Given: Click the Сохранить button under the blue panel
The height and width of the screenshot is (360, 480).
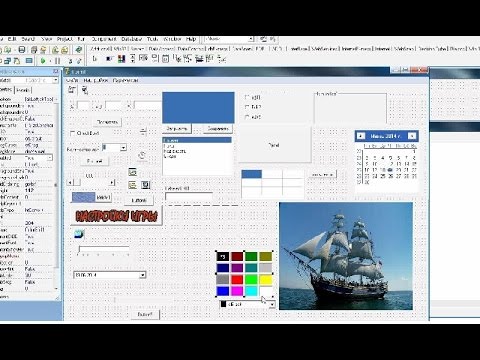Looking at the screenshot, I should click(x=218, y=128).
